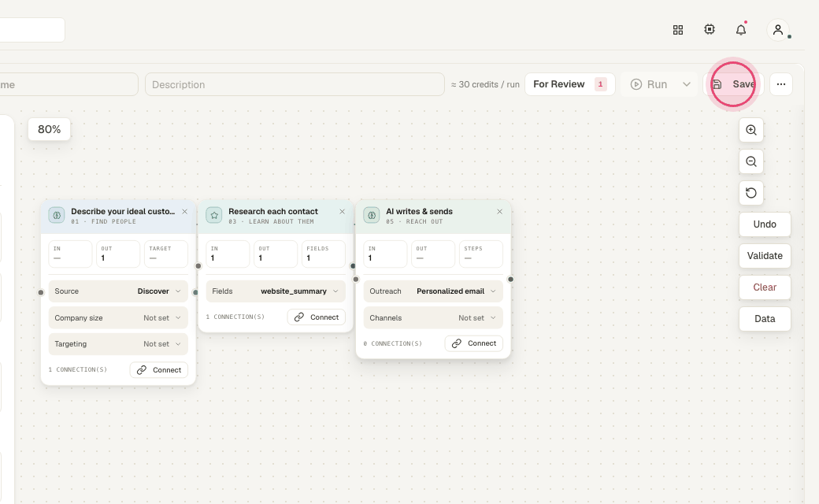The width and height of the screenshot is (819, 504).
Task: Zoom in on the canvas
Action: coord(751,130)
